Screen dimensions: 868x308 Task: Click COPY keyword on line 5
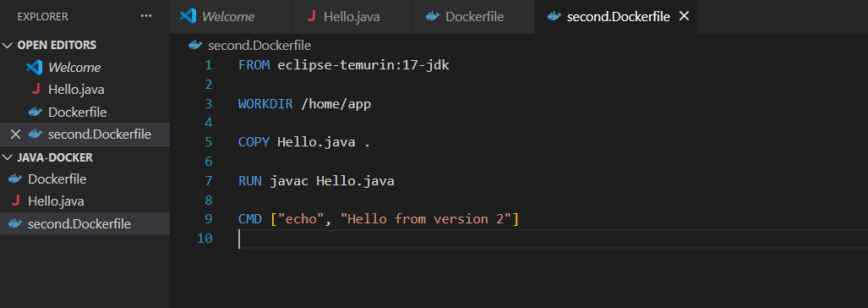tap(254, 142)
